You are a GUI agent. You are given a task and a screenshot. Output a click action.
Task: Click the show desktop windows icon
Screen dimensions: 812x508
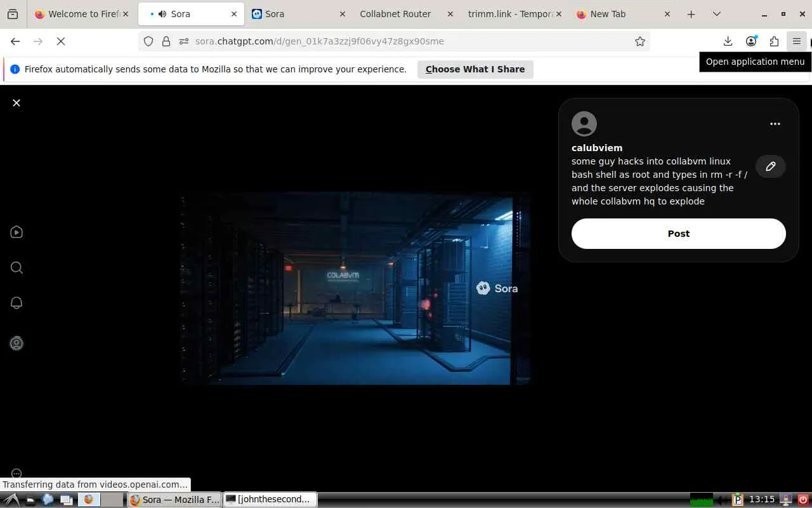pos(66,500)
